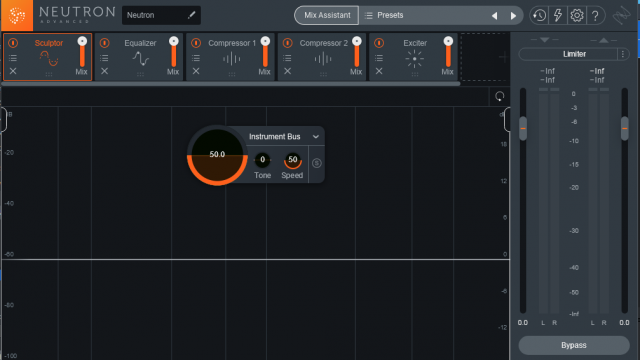Toggle the Sculptor solo S button
This screenshot has width=640, height=360.
316,163
